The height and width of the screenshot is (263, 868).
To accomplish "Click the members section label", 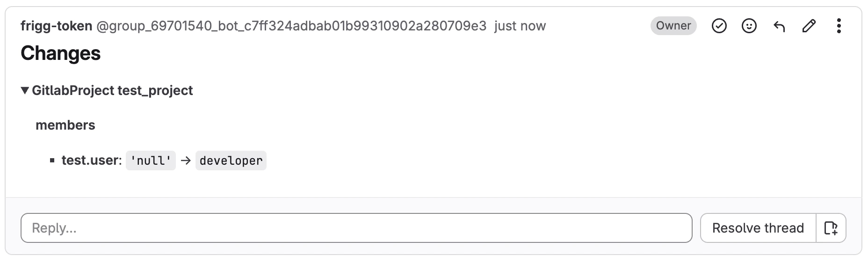I will [x=65, y=125].
